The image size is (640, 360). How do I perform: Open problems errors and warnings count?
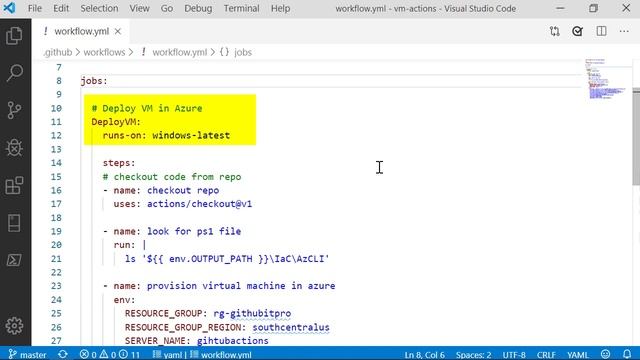[98, 355]
